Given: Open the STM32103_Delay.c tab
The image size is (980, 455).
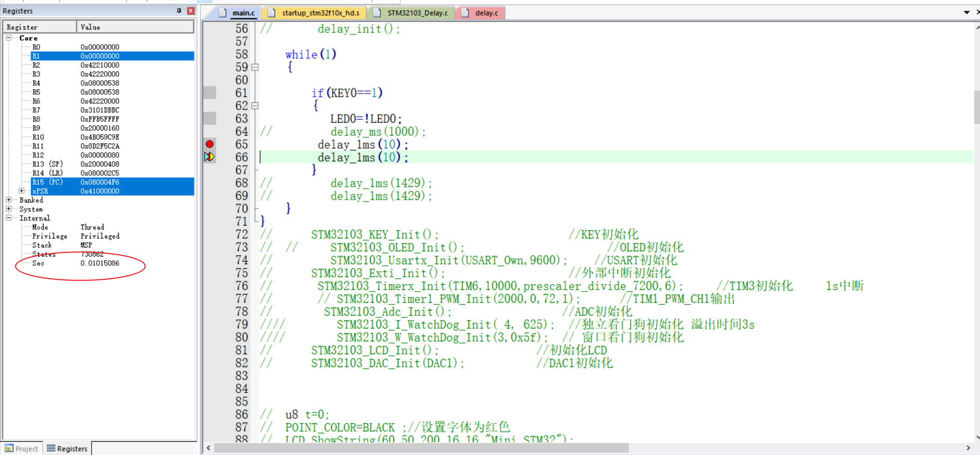Looking at the screenshot, I should (412, 13).
